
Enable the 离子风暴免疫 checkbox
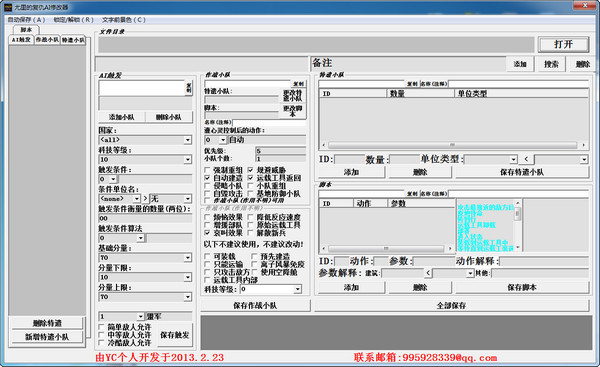(x=254, y=264)
